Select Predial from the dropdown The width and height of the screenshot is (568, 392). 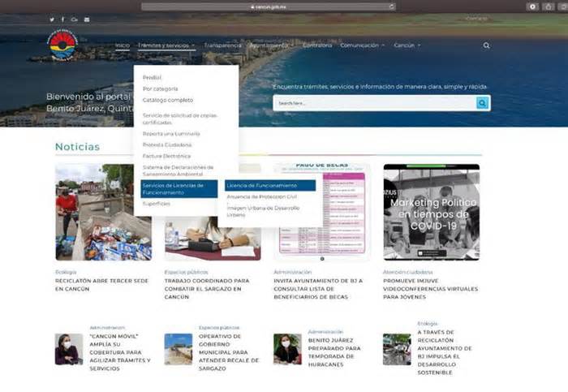[152, 78]
